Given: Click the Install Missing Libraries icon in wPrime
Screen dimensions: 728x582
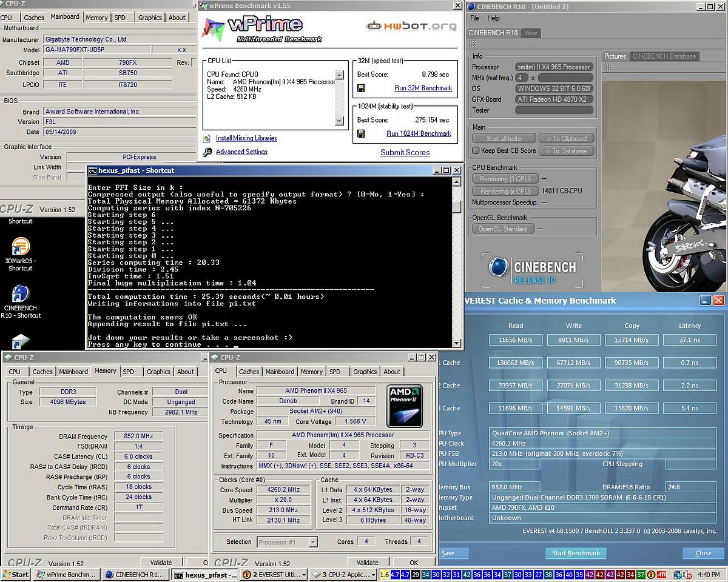Looking at the screenshot, I should pos(207,138).
